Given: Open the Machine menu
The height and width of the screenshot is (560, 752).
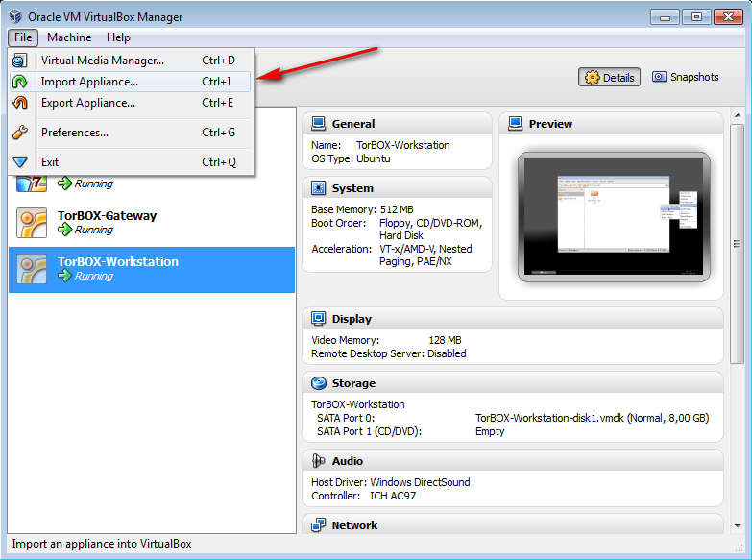Looking at the screenshot, I should coord(69,37).
